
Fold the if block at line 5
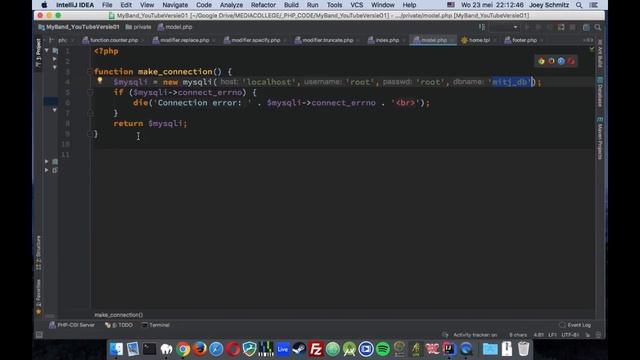pyautogui.click(x=90, y=93)
